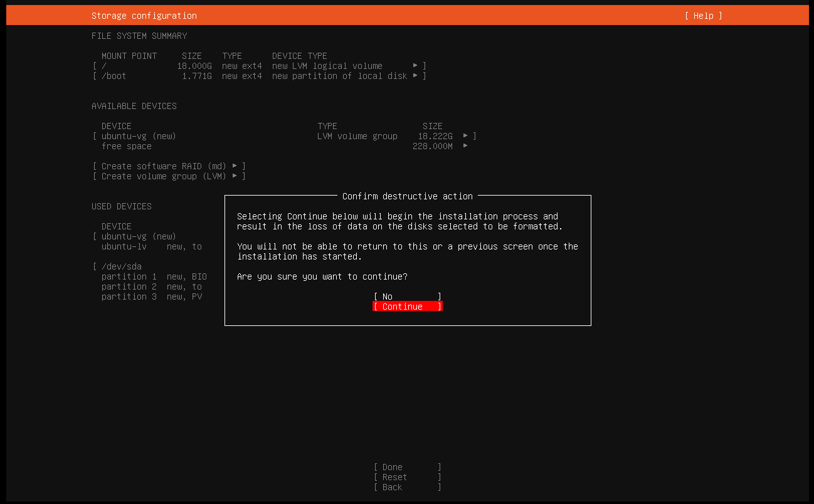814x504 pixels.
Task: Click partition 3 under /dev/sda
Action: point(129,297)
